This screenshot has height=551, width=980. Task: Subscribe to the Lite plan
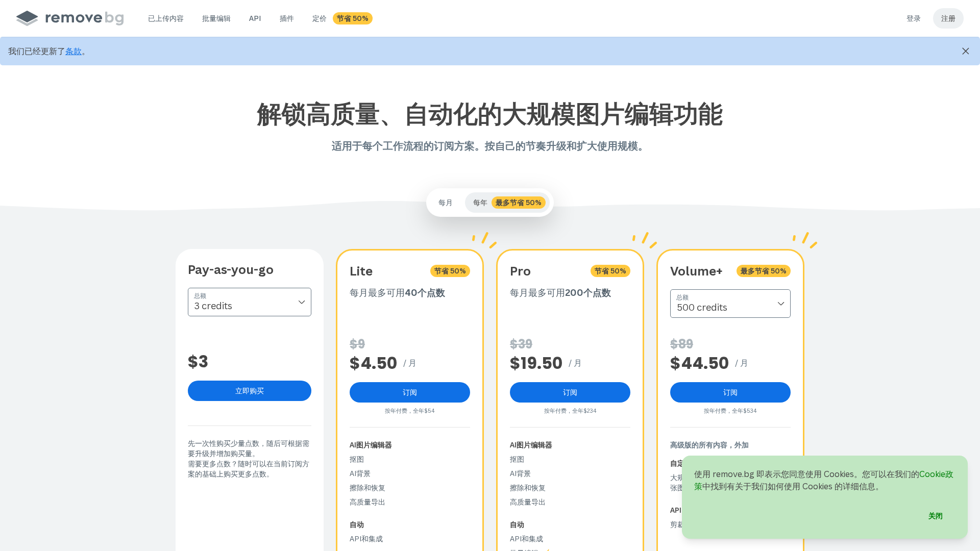(409, 392)
